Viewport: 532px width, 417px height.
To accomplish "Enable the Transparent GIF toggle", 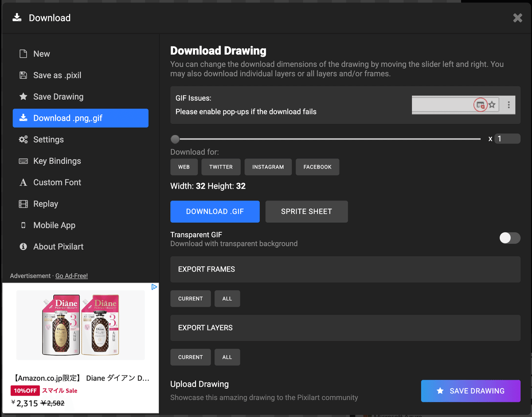I will coord(509,238).
